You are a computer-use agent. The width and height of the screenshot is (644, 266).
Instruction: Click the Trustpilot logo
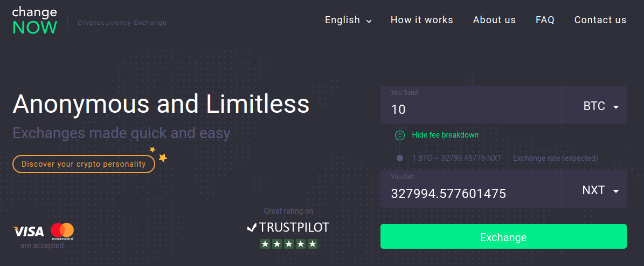click(288, 227)
